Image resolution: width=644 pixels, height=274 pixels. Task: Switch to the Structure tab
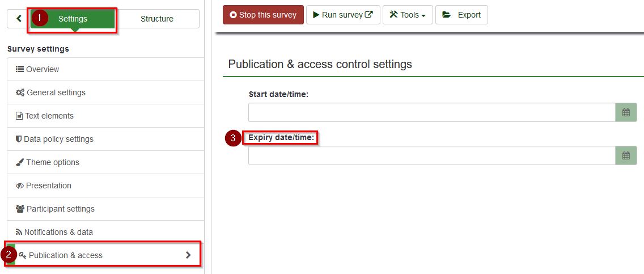point(157,19)
